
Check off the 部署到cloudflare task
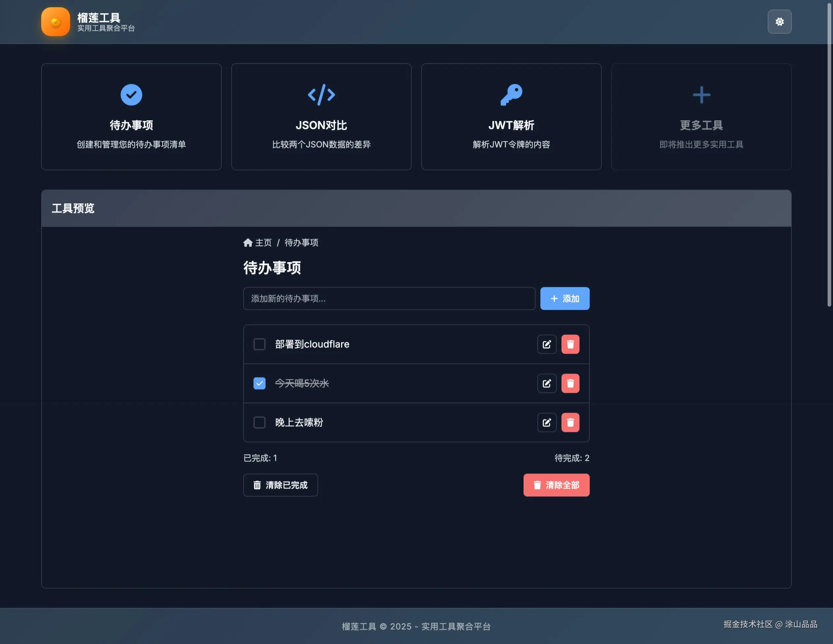259,344
